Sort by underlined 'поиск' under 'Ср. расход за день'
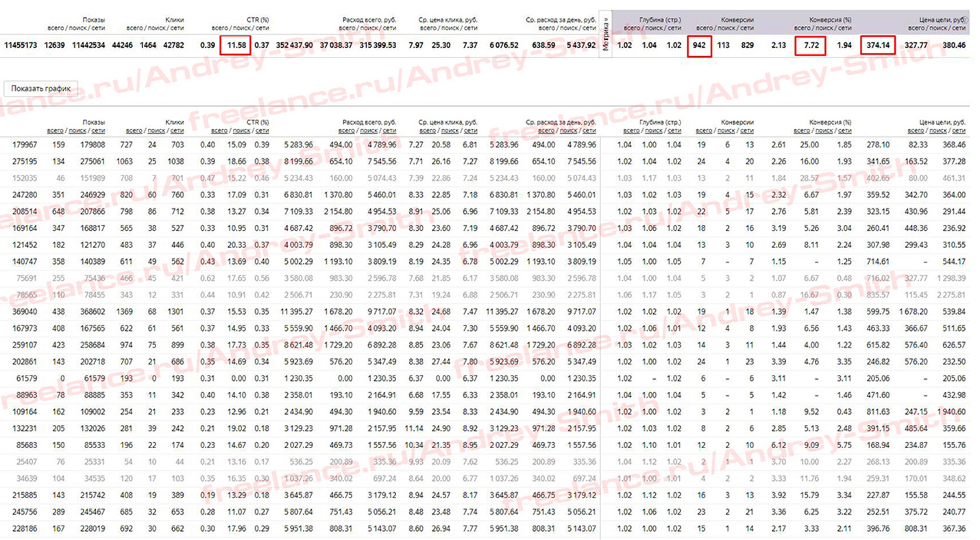Image resolution: width=980 pixels, height=540 pixels. click(568, 130)
